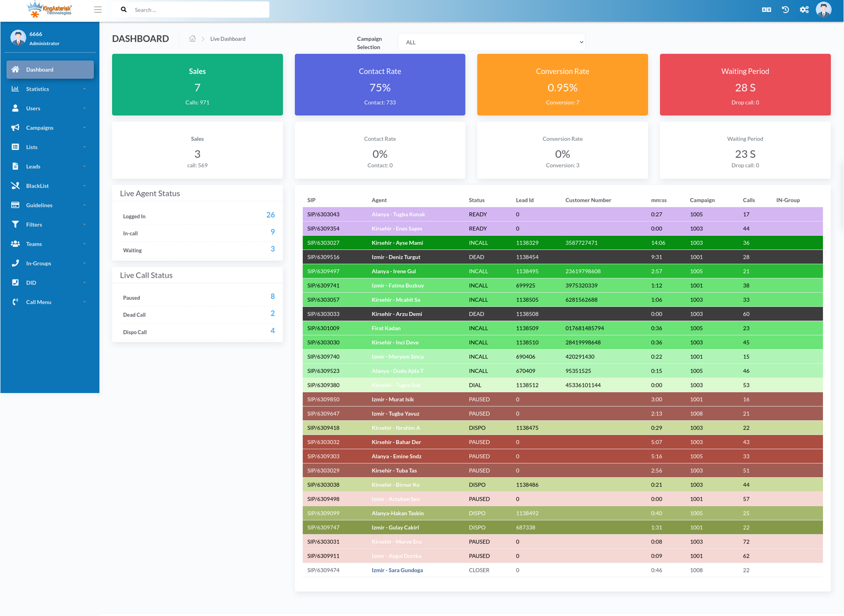Click the home breadcrumb icon

pos(192,39)
